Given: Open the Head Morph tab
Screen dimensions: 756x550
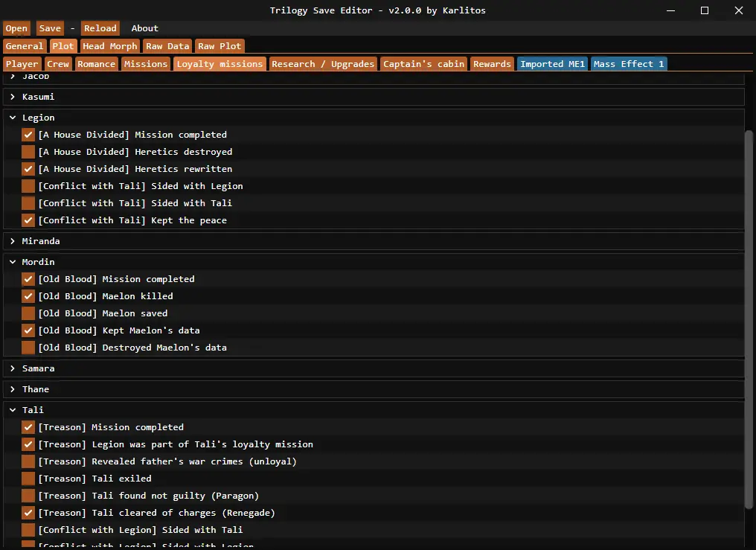Looking at the screenshot, I should 110,46.
